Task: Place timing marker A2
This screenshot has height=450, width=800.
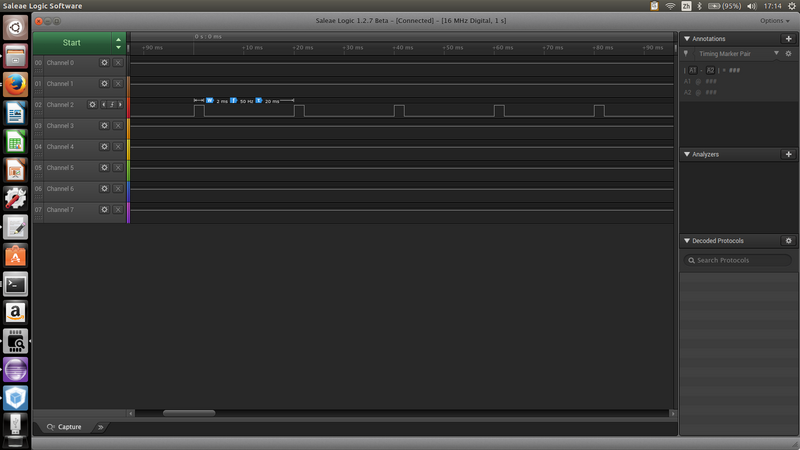Action: [x=710, y=70]
